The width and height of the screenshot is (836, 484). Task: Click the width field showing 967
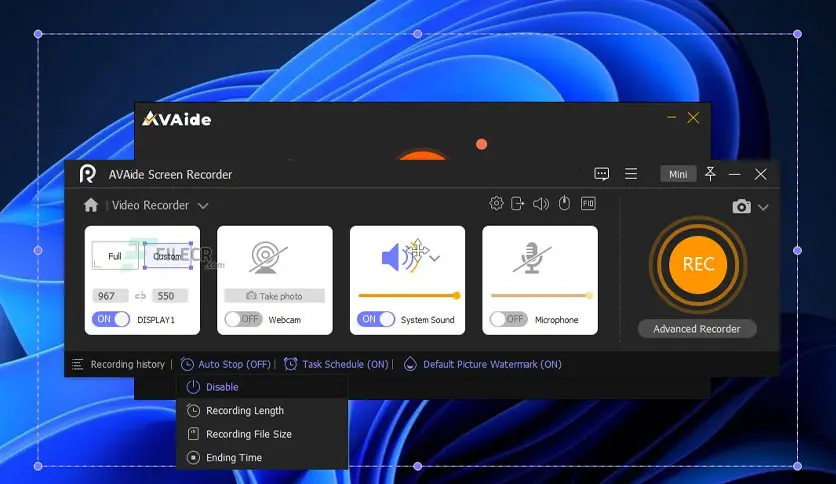click(110, 296)
